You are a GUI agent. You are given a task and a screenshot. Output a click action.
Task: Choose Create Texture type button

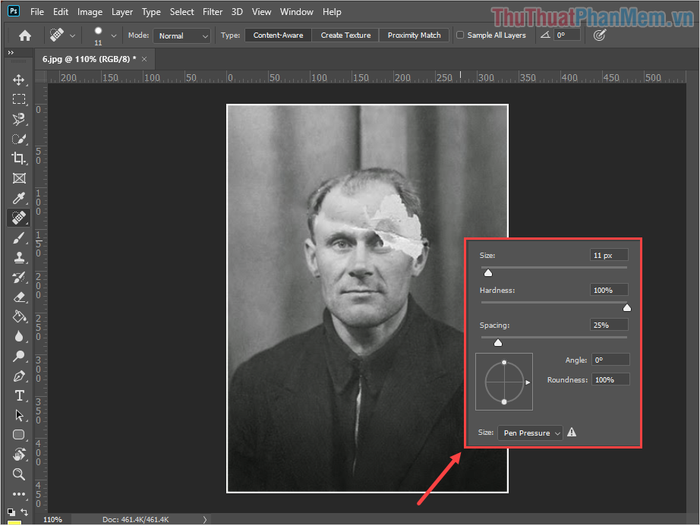(346, 35)
